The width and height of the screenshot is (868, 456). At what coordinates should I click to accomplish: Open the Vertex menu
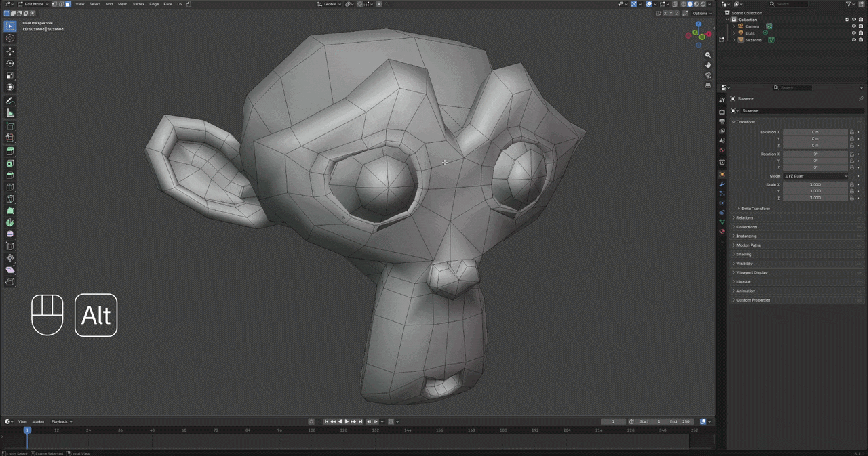coord(138,4)
